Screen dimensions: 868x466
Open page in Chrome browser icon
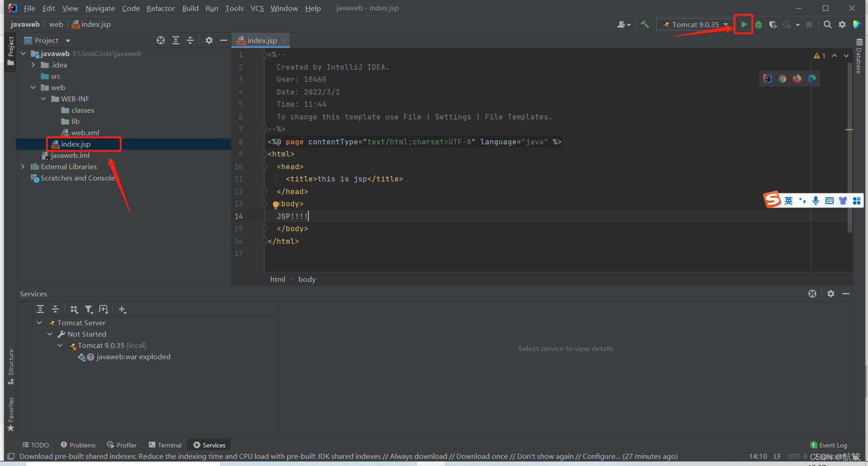pyautogui.click(x=782, y=79)
